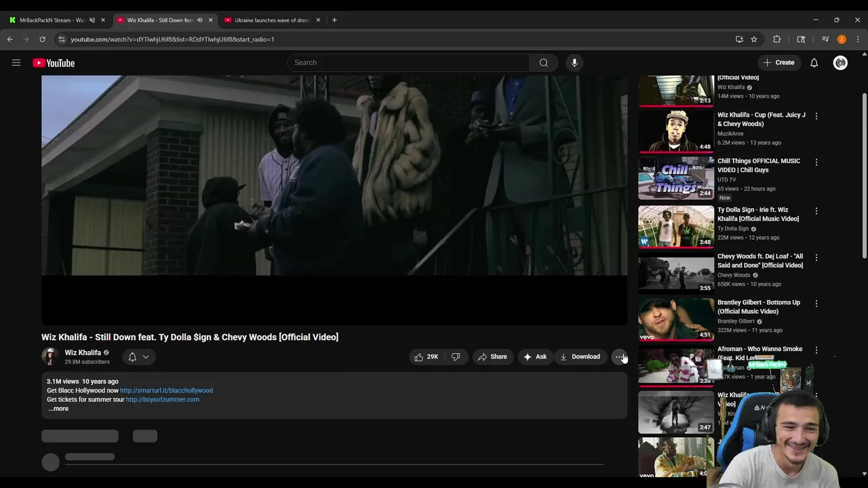
Task: Open the Chill Things OFFICIAL MUSIC VIDEO title
Action: 759,165
